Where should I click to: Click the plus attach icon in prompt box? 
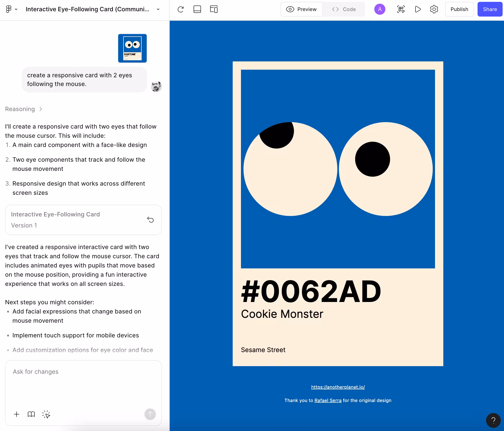(x=17, y=414)
